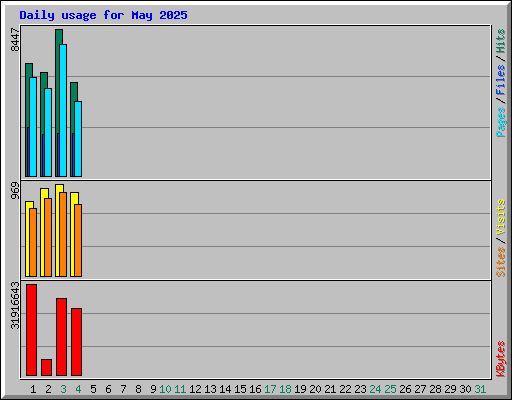Select green day 31 label
This screenshot has width=512, height=400.
click(480, 389)
